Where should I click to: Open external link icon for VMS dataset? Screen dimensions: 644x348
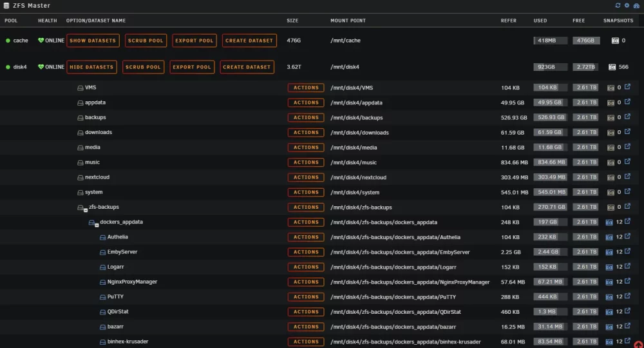[x=627, y=87]
